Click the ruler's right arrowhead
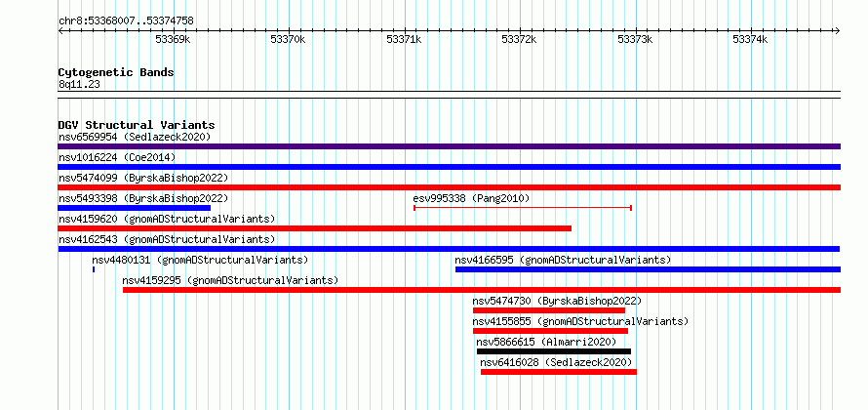The width and height of the screenshot is (868, 410). (838, 30)
